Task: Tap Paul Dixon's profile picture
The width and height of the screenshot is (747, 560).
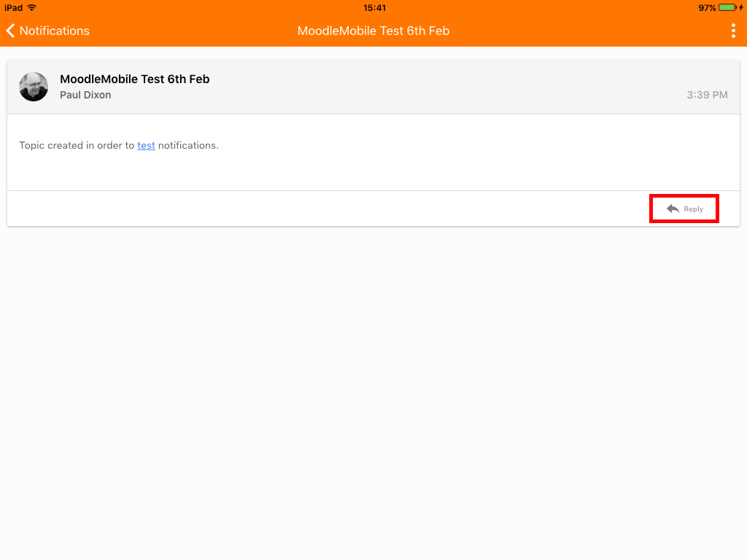Action: [x=34, y=87]
